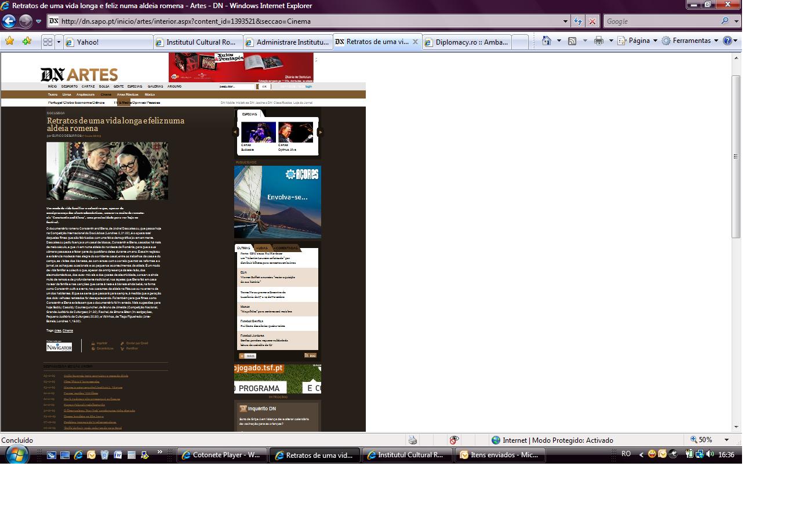
Task: Expand the tab list dropdown arrow
Action: 58,42
